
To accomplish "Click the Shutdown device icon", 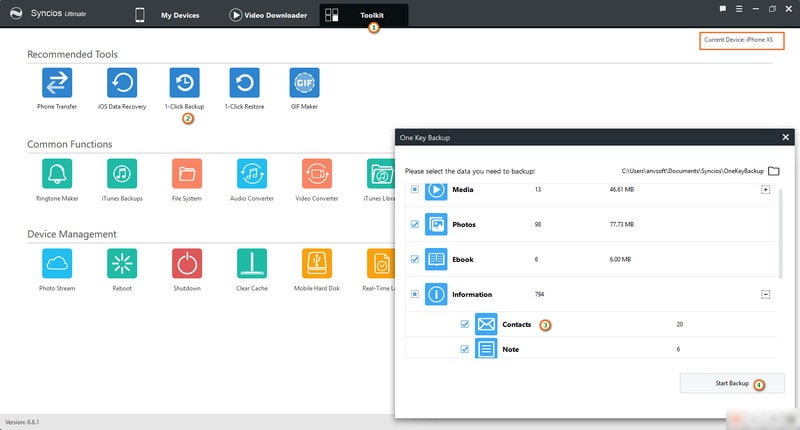I will 187,263.
